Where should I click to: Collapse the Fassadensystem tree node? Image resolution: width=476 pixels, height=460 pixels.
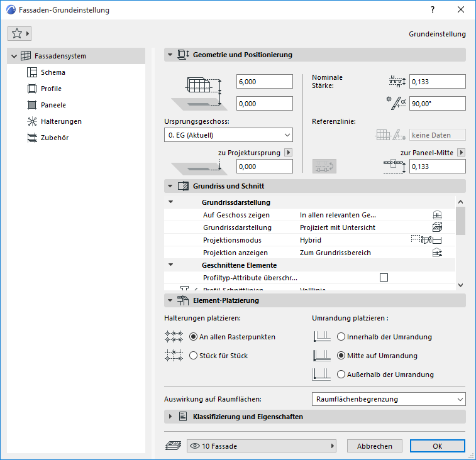(14, 56)
